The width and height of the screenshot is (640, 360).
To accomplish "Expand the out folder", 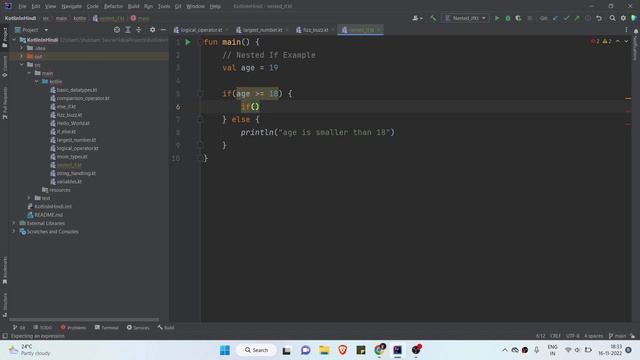I will (x=22, y=56).
